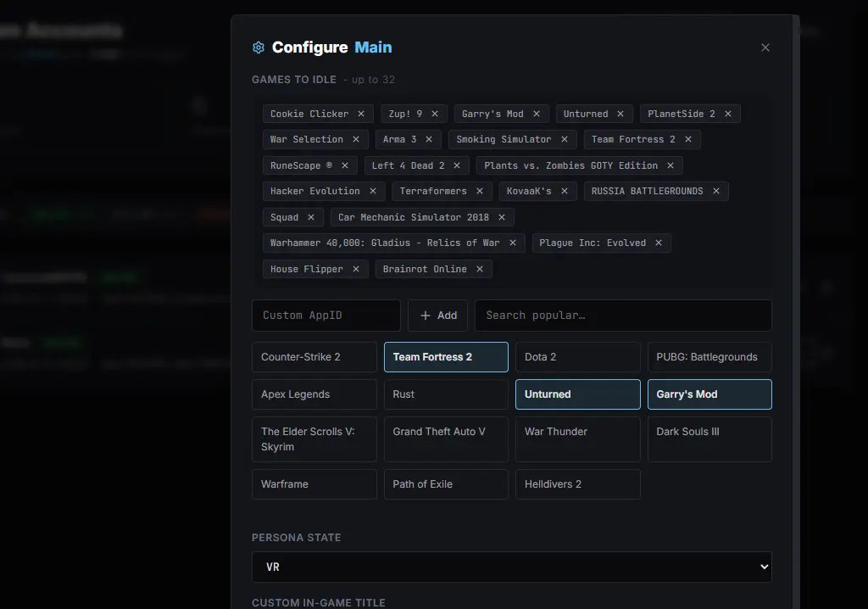Click the Brainrot Online tag text
This screenshot has width=868, height=609.
(x=425, y=269)
